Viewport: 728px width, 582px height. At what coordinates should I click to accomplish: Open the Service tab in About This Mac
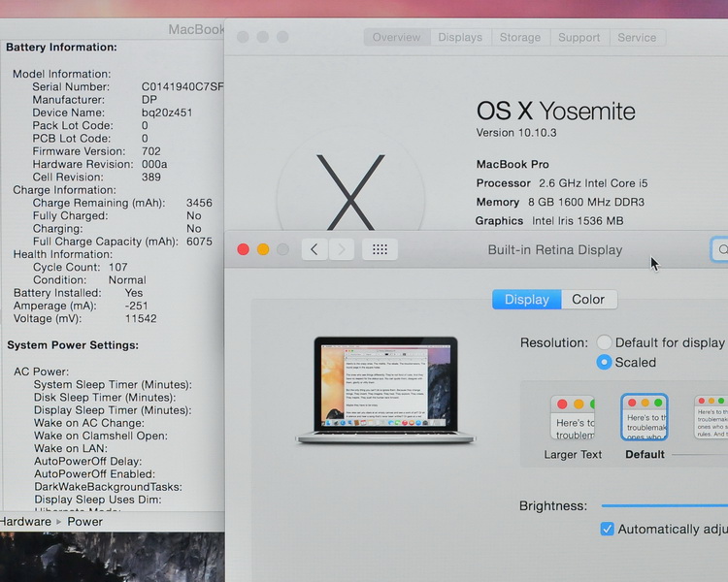point(637,37)
